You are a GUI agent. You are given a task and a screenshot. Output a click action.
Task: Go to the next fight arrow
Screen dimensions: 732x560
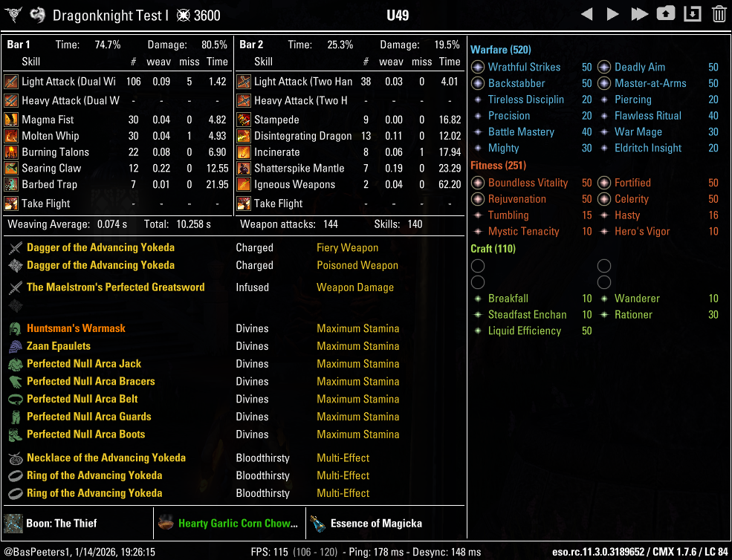point(612,14)
